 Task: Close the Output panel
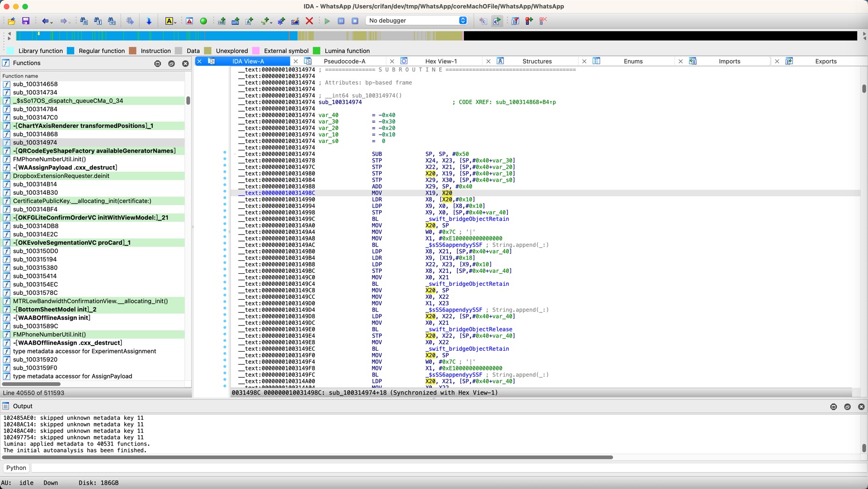coord(861,407)
